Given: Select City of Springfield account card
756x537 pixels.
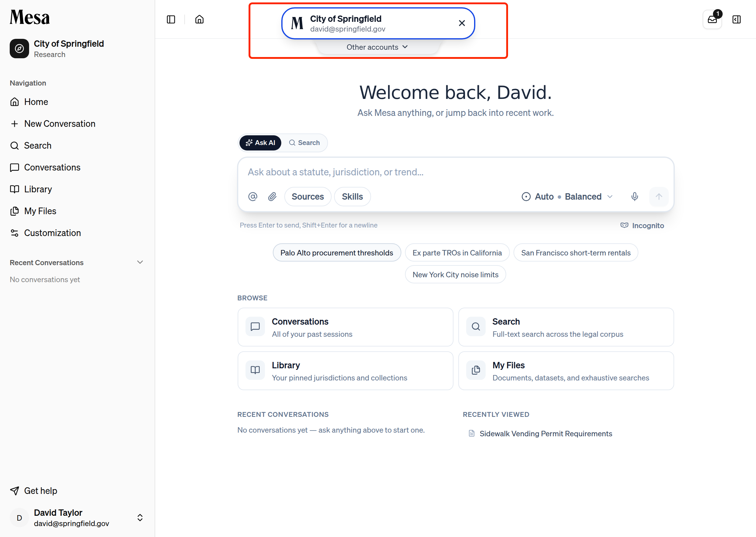Looking at the screenshot, I should pos(378,23).
